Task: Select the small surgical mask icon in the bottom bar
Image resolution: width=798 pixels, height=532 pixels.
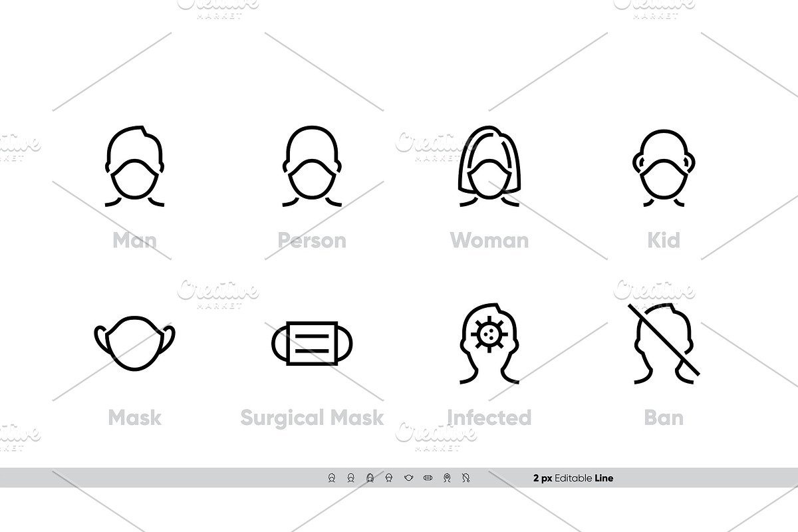Action: (x=428, y=477)
